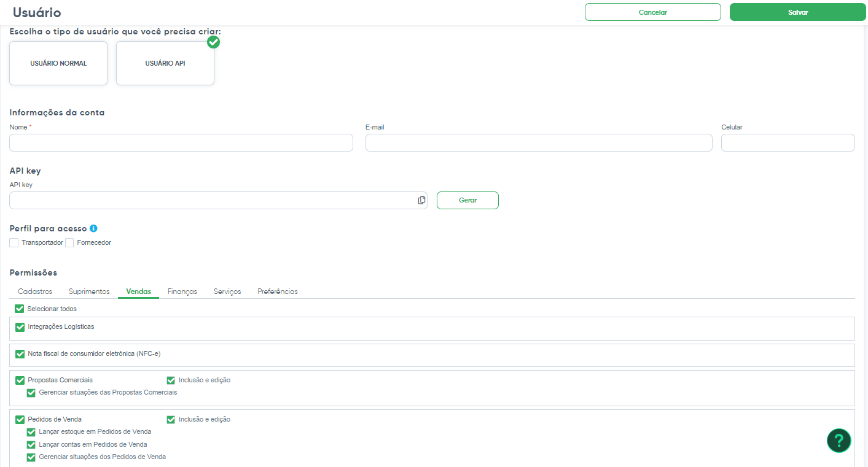
Task: Open the Serviços tab
Action: (227, 291)
